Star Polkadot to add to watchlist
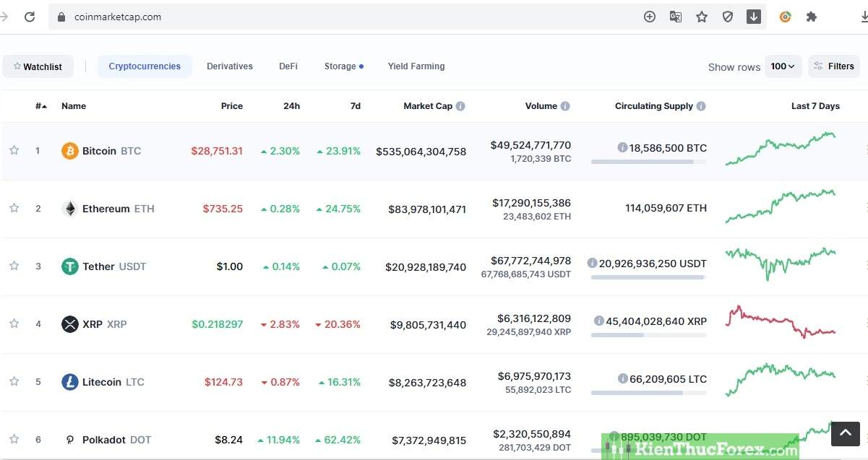The image size is (868, 460). point(14,439)
